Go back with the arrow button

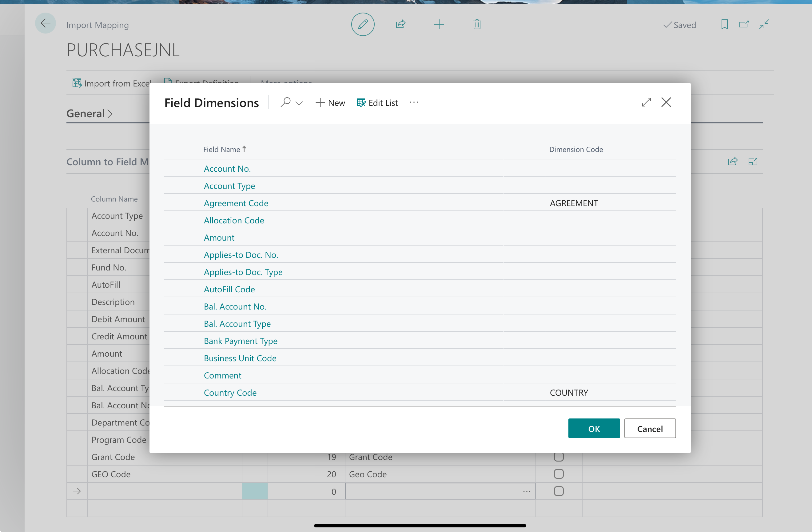click(x=46, y=23)
